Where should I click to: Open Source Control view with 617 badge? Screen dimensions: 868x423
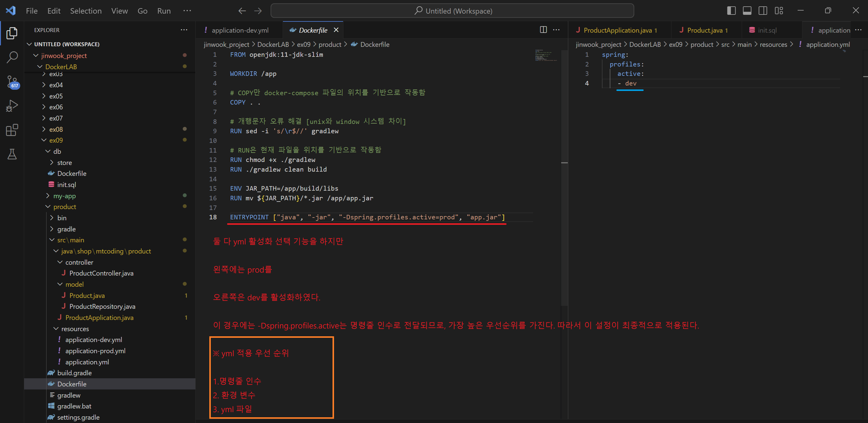click(x=12, y=81)
